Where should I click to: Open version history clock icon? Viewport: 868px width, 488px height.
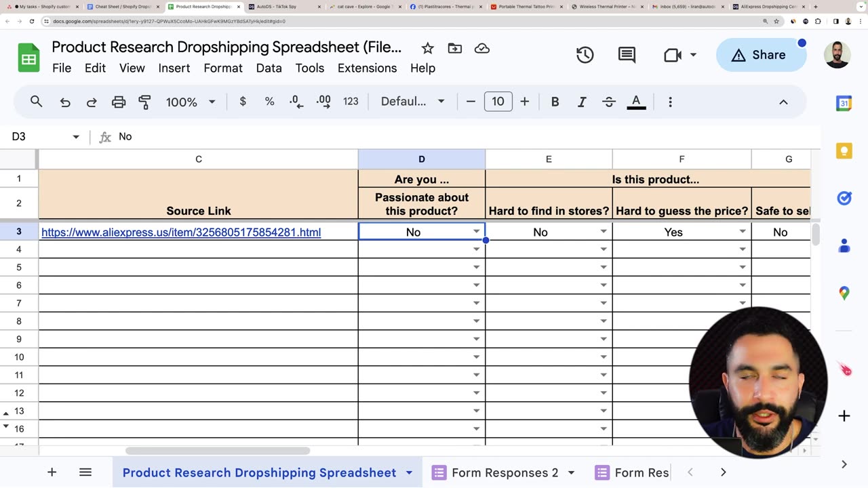(585, 55)
